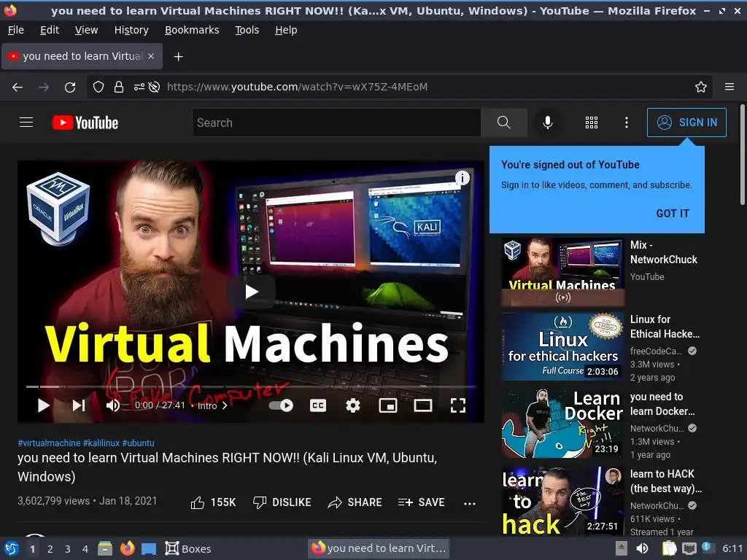Click SAVE to playlist
Screen dimensions: 747x560
tap(421, 502)
